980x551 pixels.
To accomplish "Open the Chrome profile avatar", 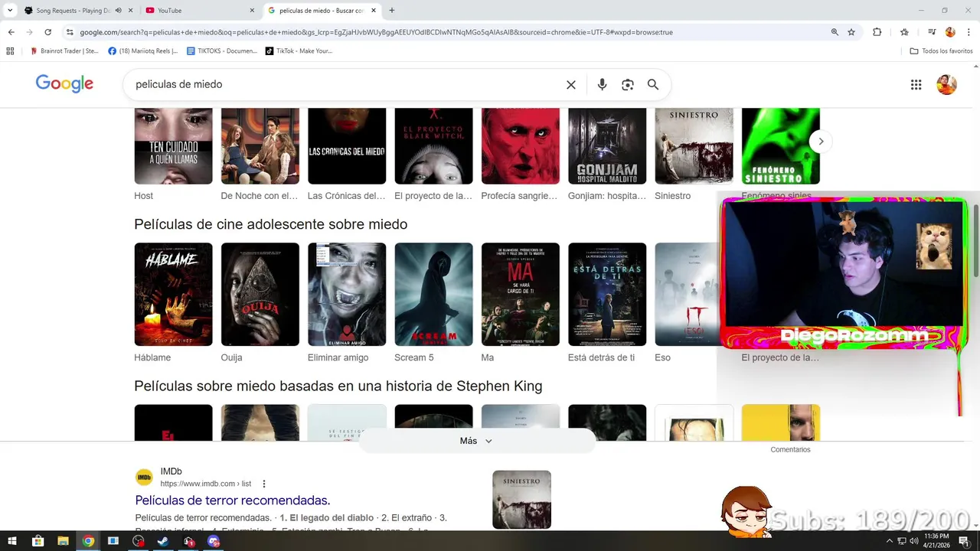I will [950, 32].
